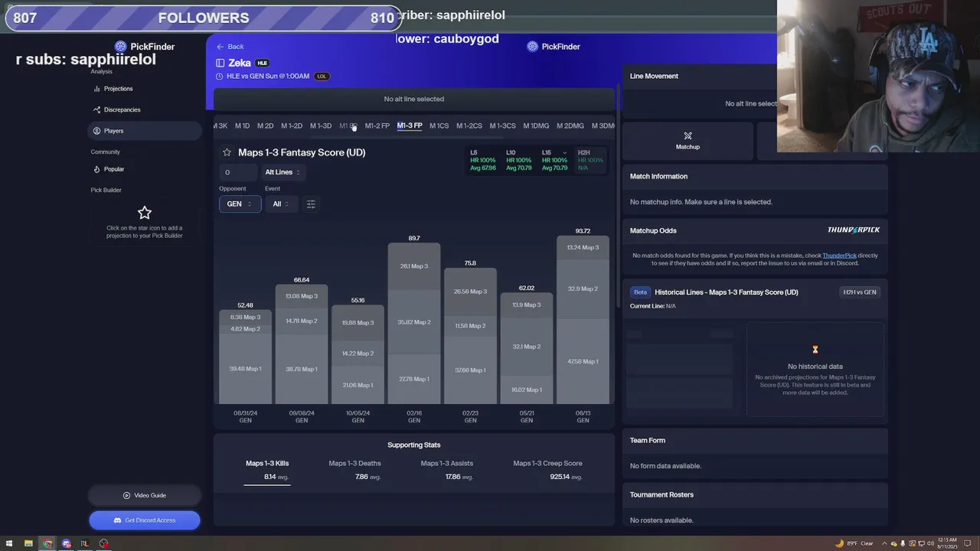The image size is (980, 551).
Task: Click the Beta badge beside Historical Lines
Action: coord(640,292)
